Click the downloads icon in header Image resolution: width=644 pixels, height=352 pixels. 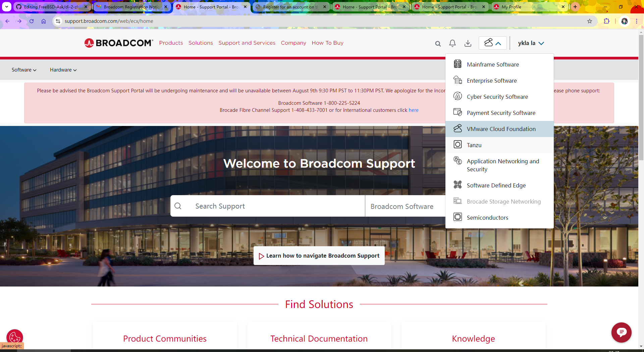[468, 43]
